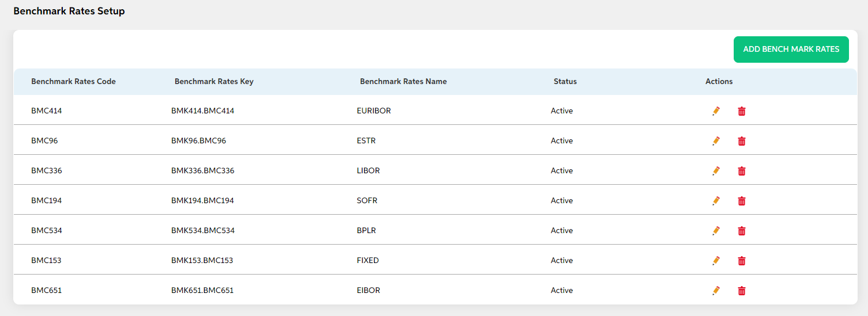Click the Benchmark Rates Name column header
The image size is (868, 316).
[x=403, y=82]
